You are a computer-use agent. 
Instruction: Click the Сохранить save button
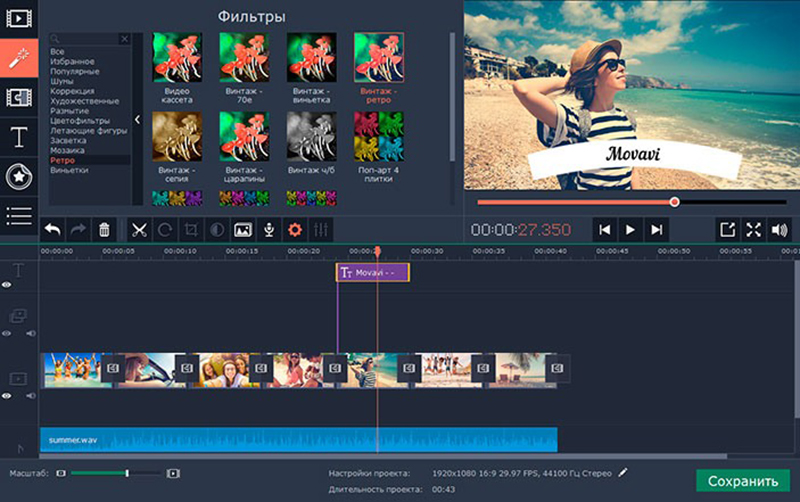[743, 481]
